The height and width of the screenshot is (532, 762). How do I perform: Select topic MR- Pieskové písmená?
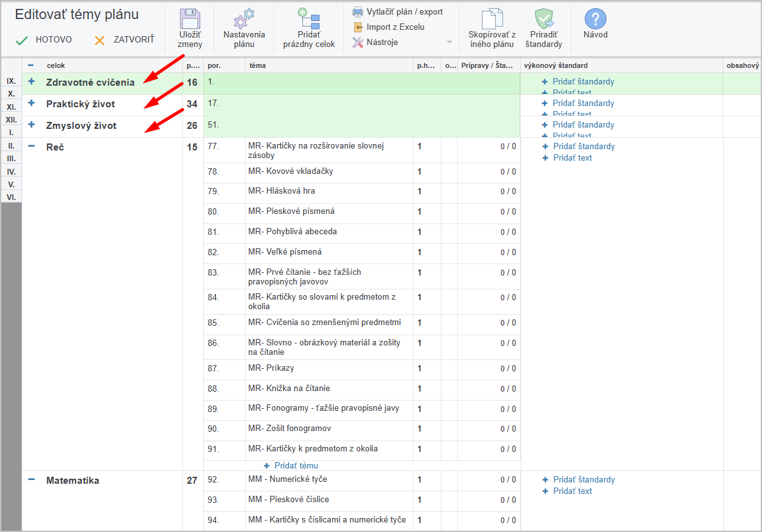pos(291,211)
